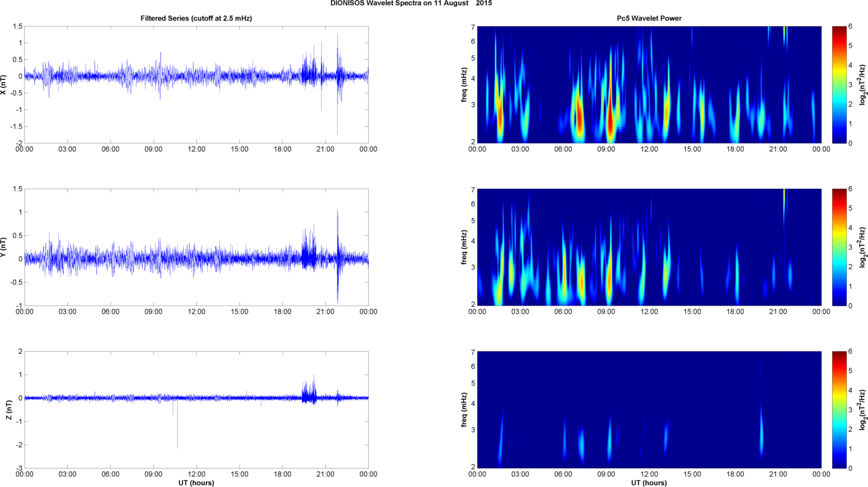Click the '7' frequency tick on the bottom spectrogram

point(473,352)
